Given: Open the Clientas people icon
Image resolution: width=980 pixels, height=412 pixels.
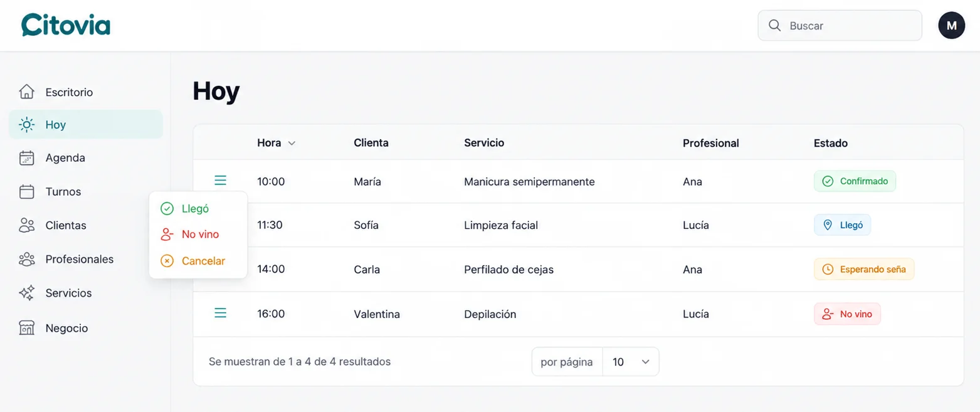Looking at the screenshot, I should point(26,225).
